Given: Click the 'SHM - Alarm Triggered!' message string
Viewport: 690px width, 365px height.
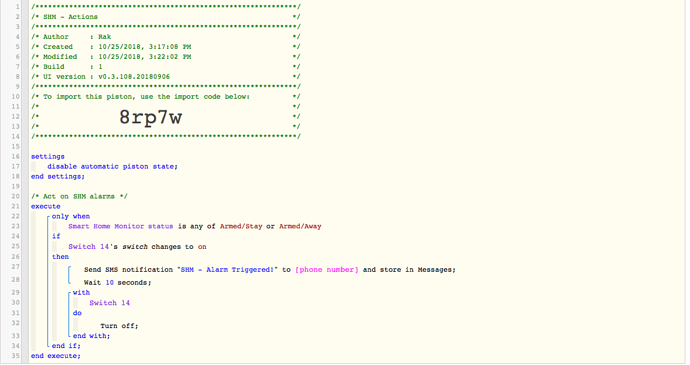Looking at the screenshot, I should [227, 269].
